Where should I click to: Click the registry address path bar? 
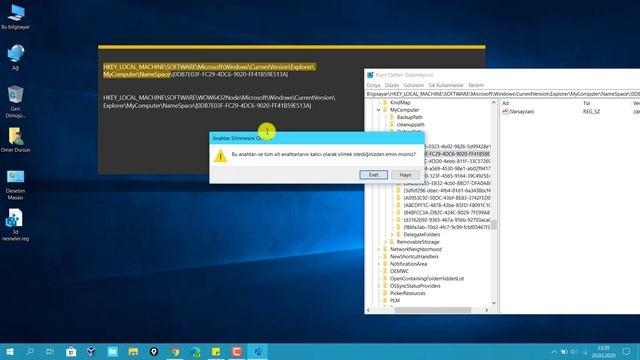click(x=503, y=94)
